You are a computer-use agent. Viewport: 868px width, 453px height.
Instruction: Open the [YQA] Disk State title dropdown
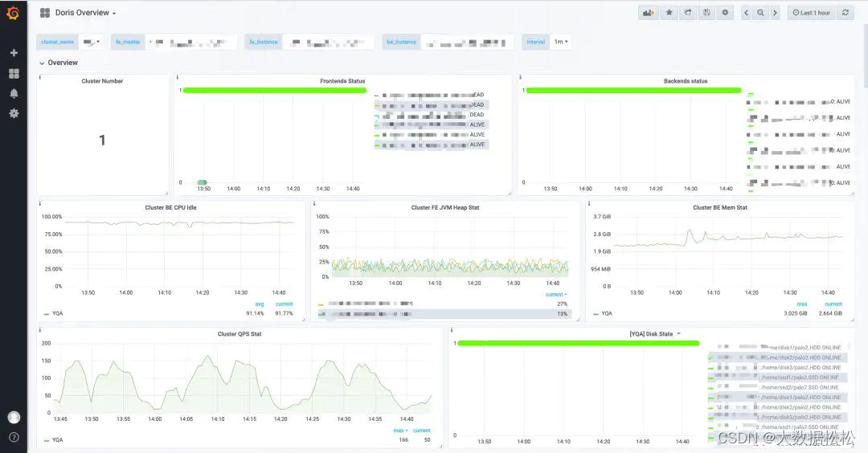(x=655, y=334)
